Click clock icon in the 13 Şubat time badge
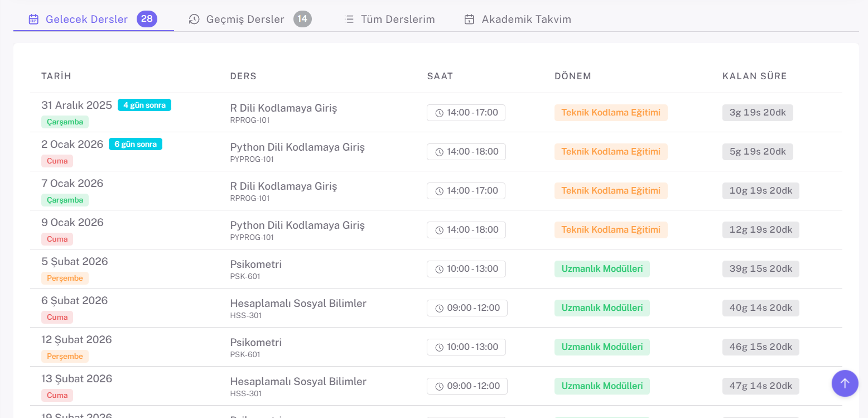The height and width of the screenshot is (418, 868). [439, 387]
